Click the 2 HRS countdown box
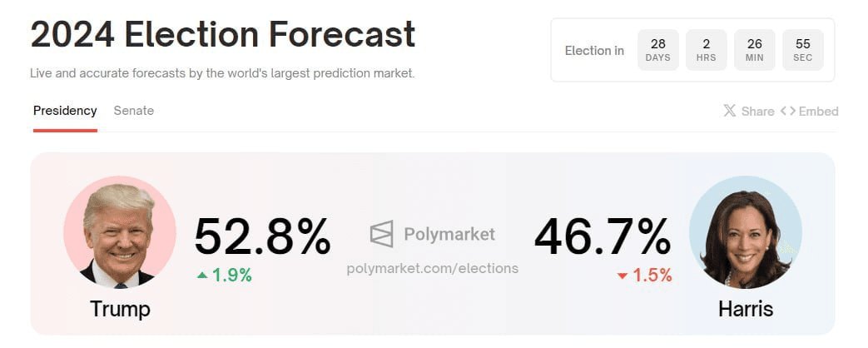868x348 pixels. click(707, 50)
